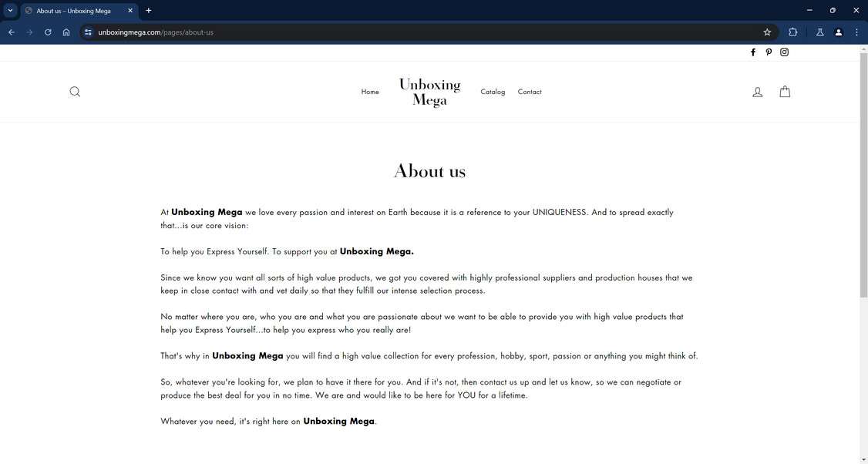Click the browser home icon

[66, 32]
